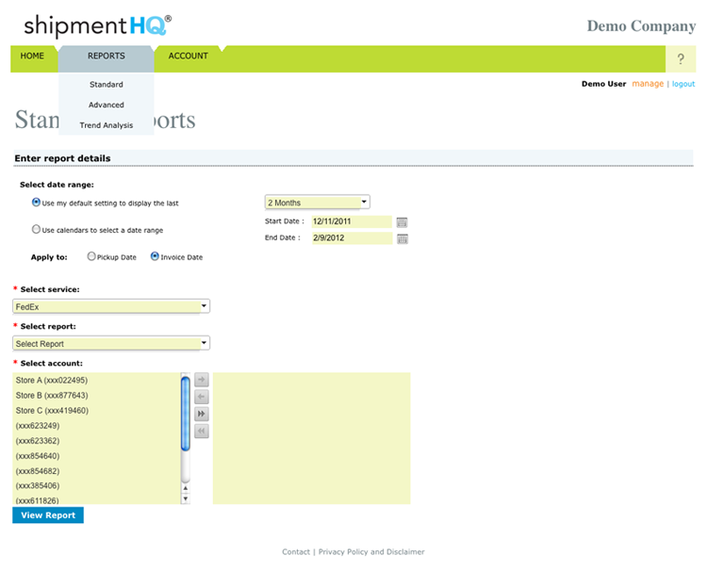Switch to the ACCOUNT tab

coord(188,56)
